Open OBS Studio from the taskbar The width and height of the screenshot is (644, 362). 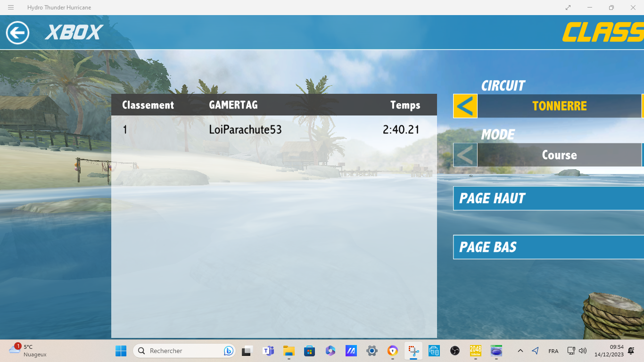coord(455,351)
